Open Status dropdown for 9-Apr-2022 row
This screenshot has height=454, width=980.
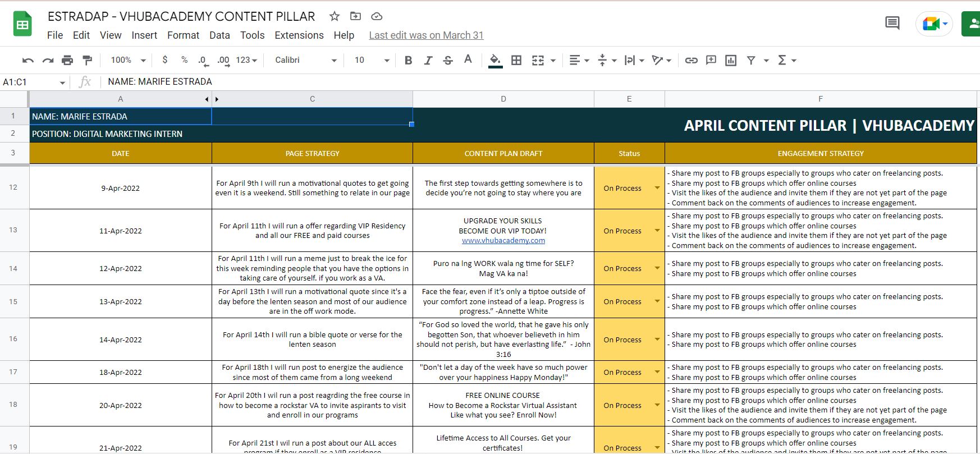coord(657,188)
